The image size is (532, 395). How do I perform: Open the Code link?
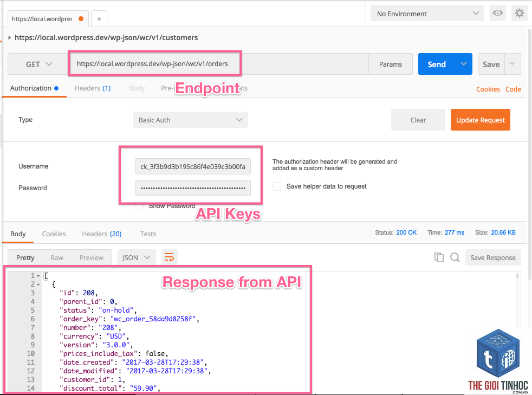513,89
